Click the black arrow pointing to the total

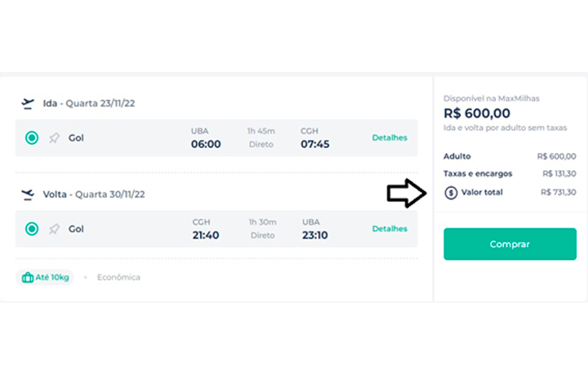click(407, 193)
